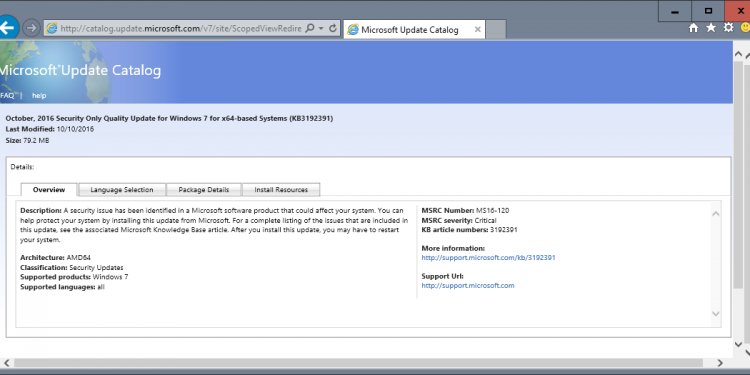This screenshot has height=375, width=750.
Task: Open Favorites with the star icon
Action: point(711,28)
